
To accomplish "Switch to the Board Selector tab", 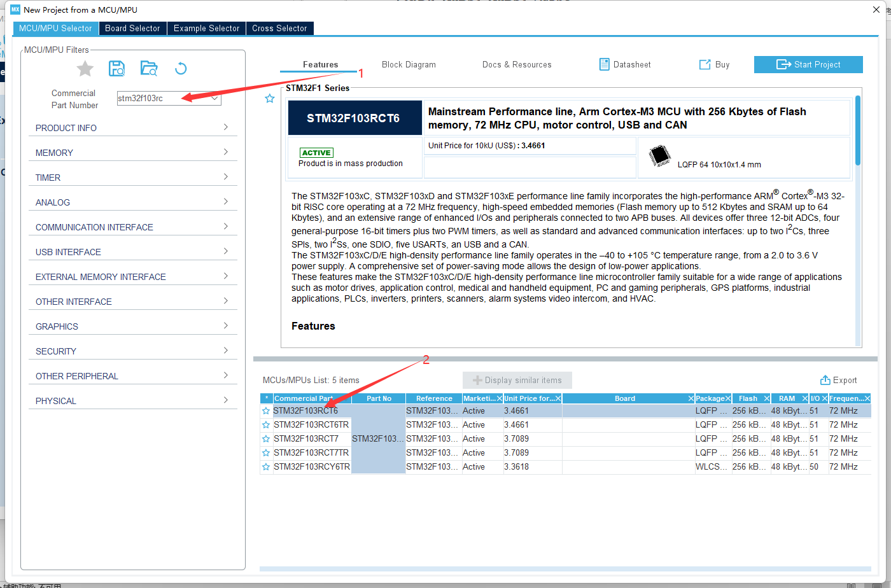I will click(132, 29).
